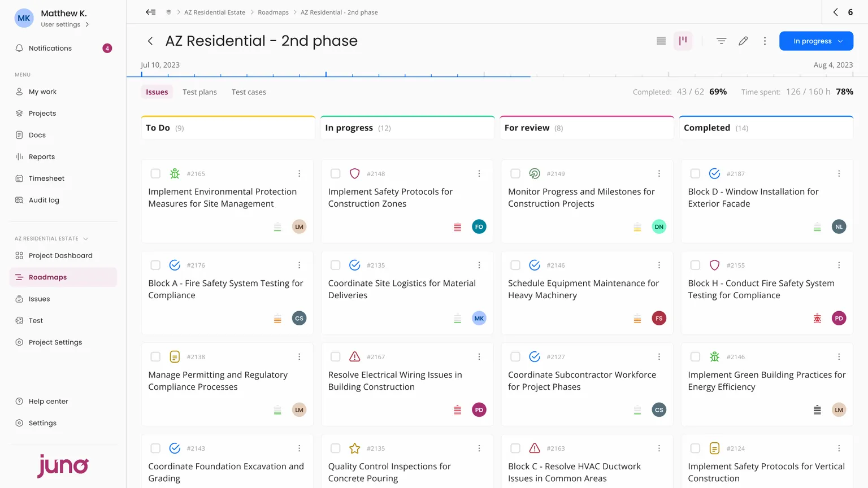Click priority icon on issue #2148 card
Image resolution: width=868 pixels, height=488 pixels.
[457, 227]
